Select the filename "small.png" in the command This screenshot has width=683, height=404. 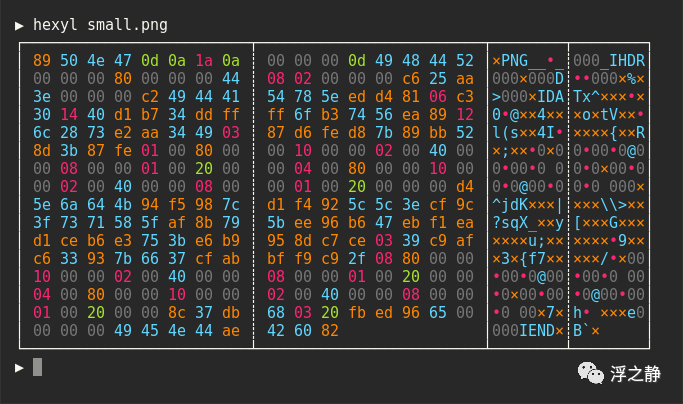[128, 25]
